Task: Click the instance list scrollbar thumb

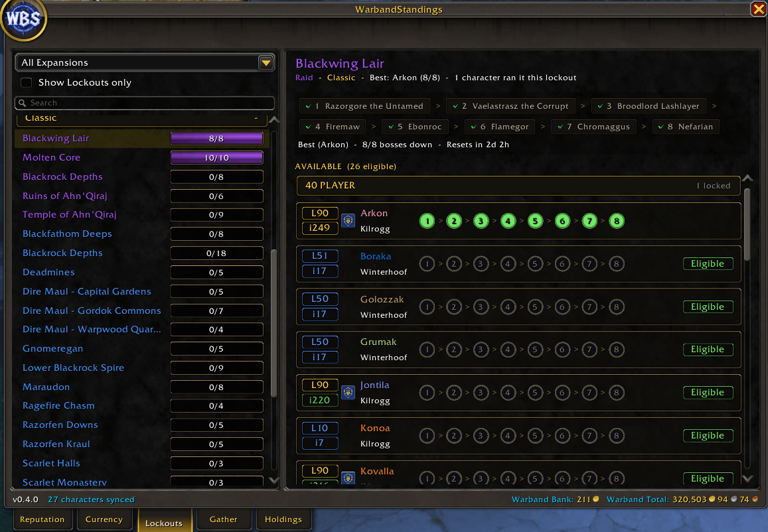Action: pyautogui.click(x=273, y=323)
